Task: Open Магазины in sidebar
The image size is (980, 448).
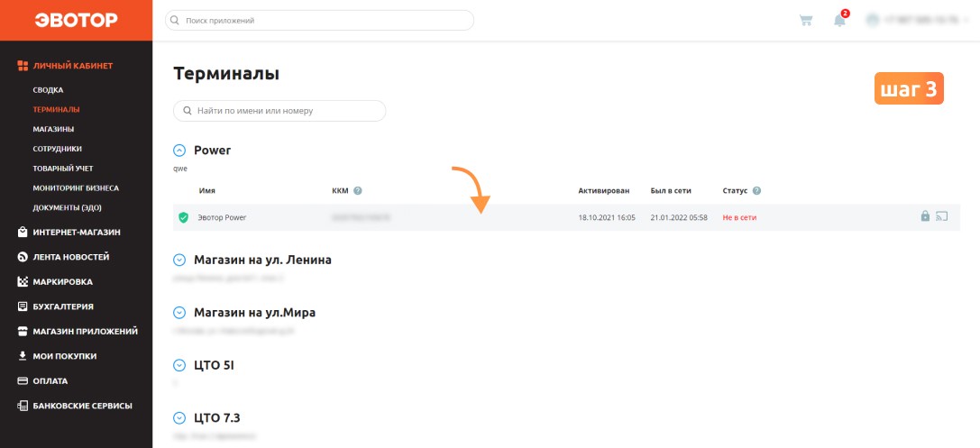Action: coord(54,129)
